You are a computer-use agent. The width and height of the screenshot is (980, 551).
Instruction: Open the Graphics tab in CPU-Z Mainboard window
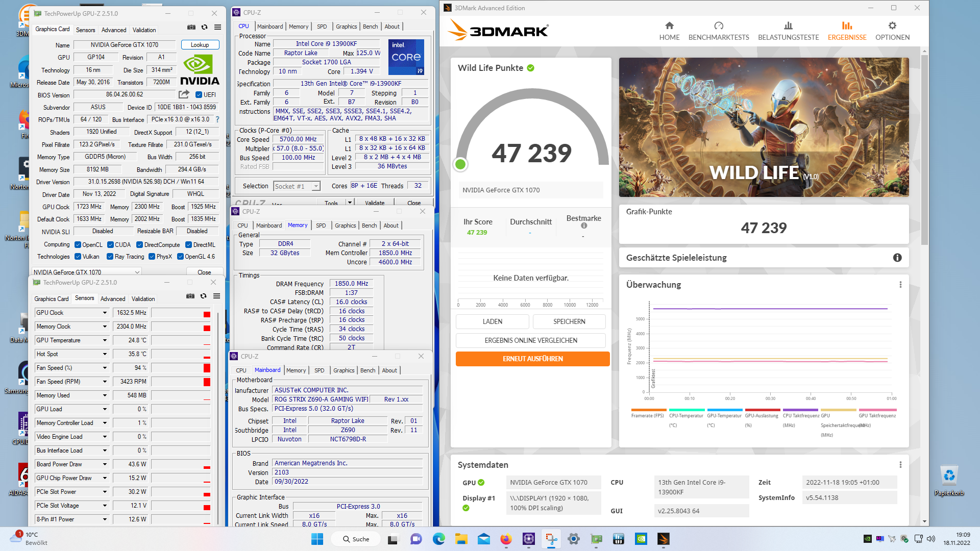(344, 370)
